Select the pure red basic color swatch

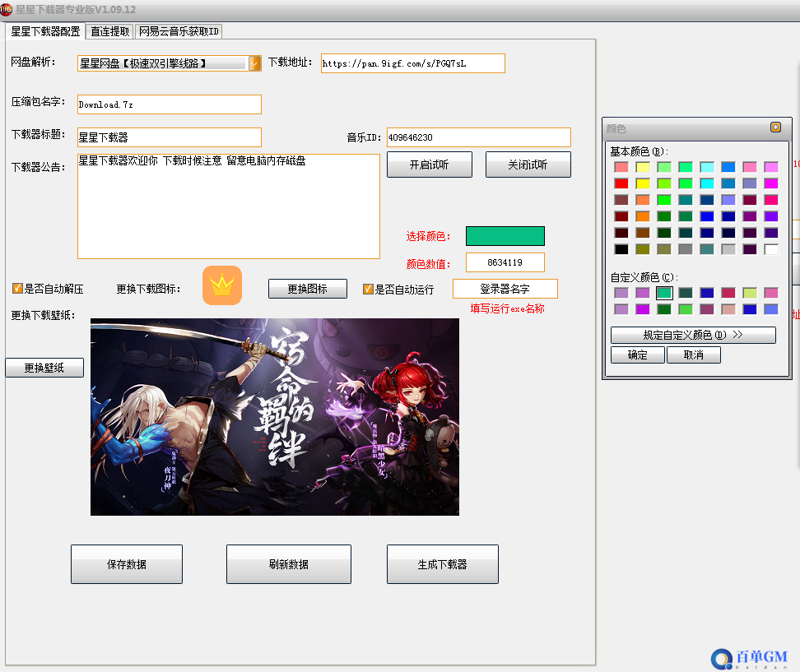[621, 183]
